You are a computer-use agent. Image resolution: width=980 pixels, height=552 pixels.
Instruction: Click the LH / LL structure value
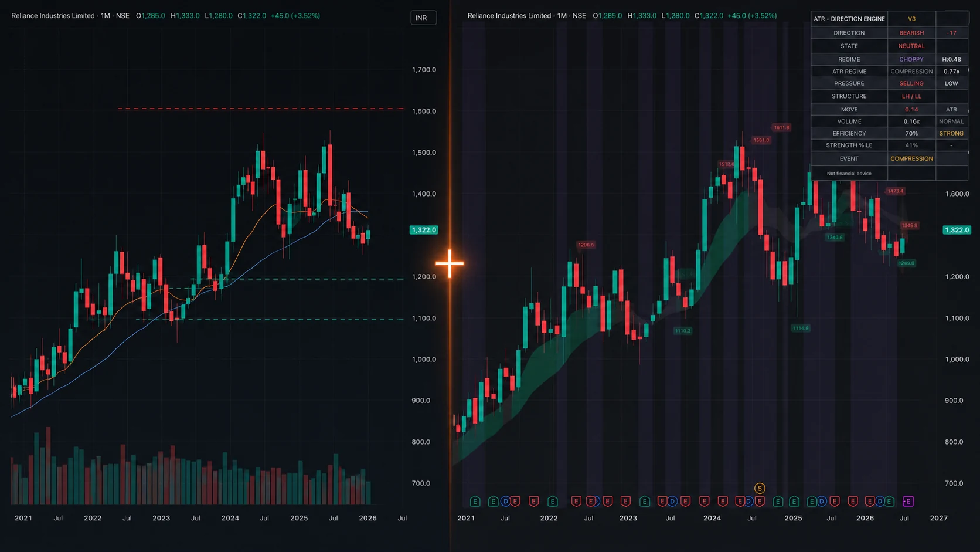tap(911, 96)
